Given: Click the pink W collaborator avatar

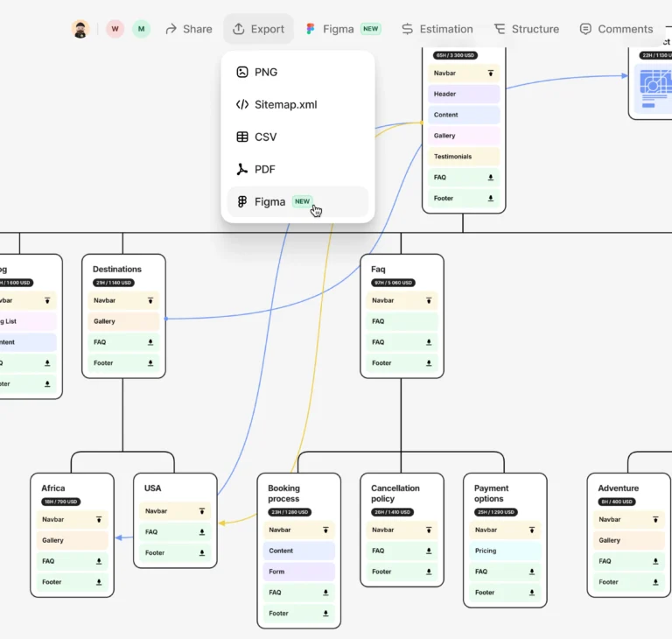Looking at the screenshot, I should [x=115, y=29].
